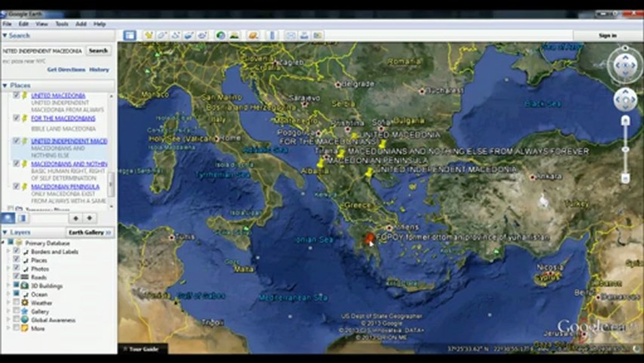Click the panel icon beside the magnifier icon

(22, 218)
